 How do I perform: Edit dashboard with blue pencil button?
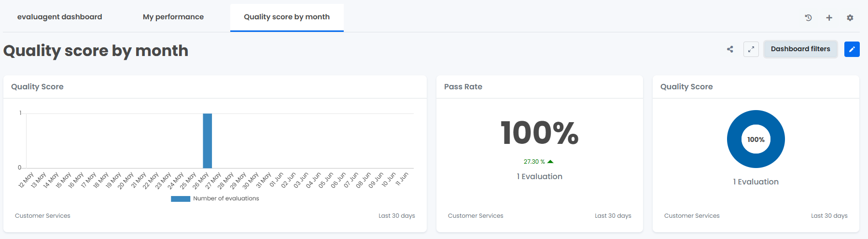(852, 49)
